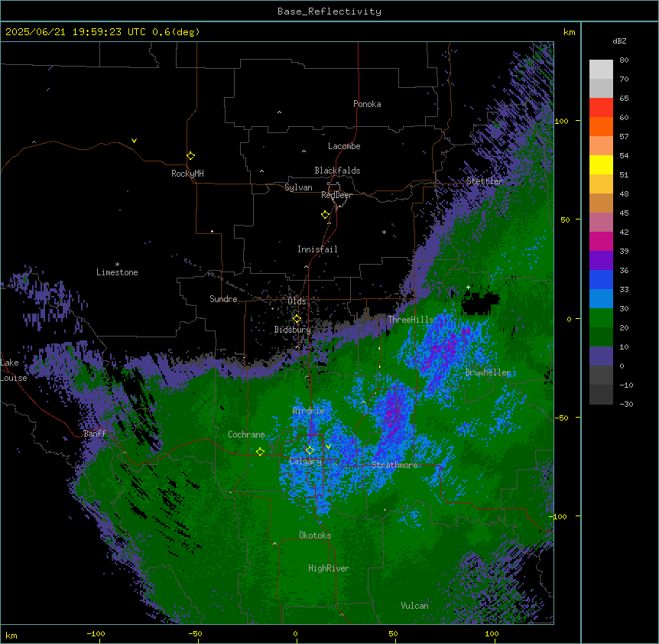Pick the light gray 70-80 dBZ legend swatch
The image size is (659, 644).
pyautogui.click(x=601, y=70)
